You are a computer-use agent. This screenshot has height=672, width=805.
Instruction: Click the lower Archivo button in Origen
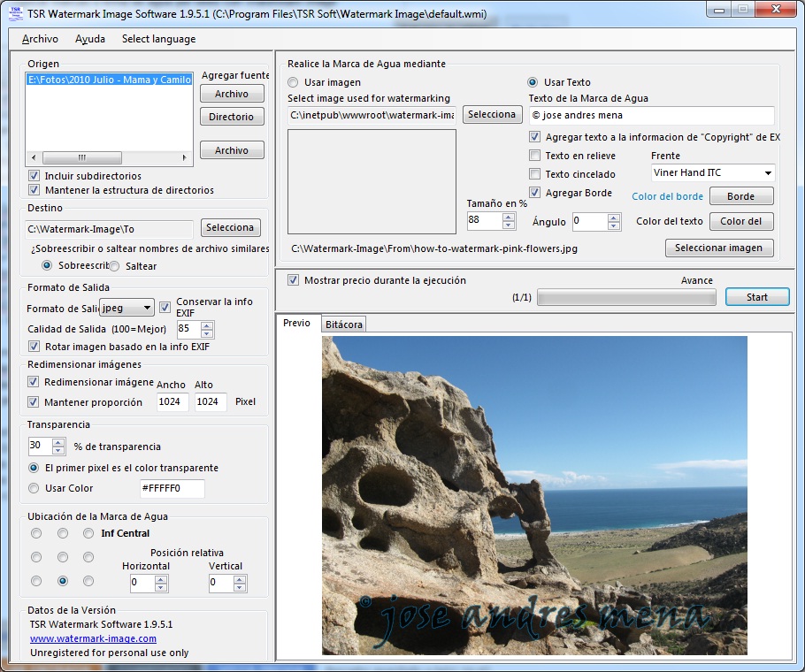[232, 150]
